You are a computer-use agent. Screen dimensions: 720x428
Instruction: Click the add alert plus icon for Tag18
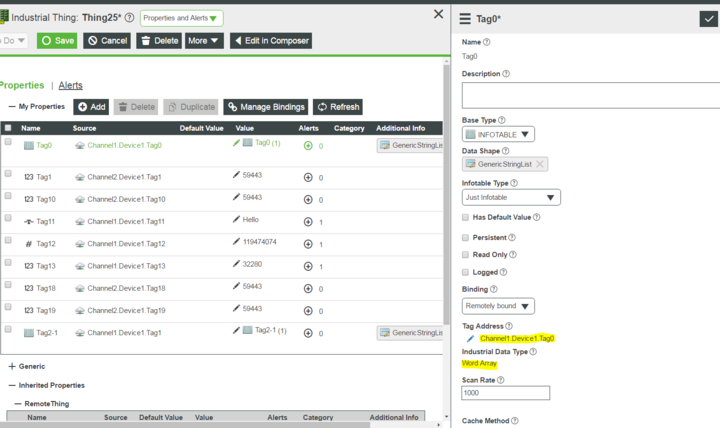click(308, 288)
